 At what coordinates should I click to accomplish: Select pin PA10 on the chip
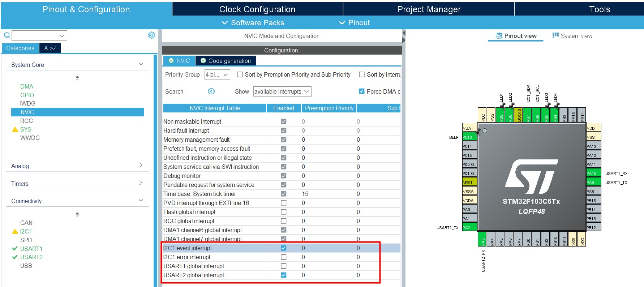593,173
